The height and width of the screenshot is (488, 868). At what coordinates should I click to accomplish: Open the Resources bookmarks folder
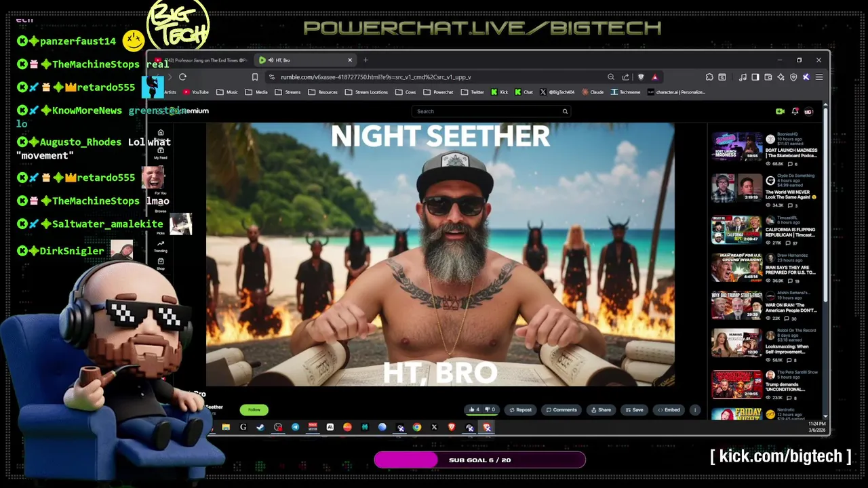point(323,92)
